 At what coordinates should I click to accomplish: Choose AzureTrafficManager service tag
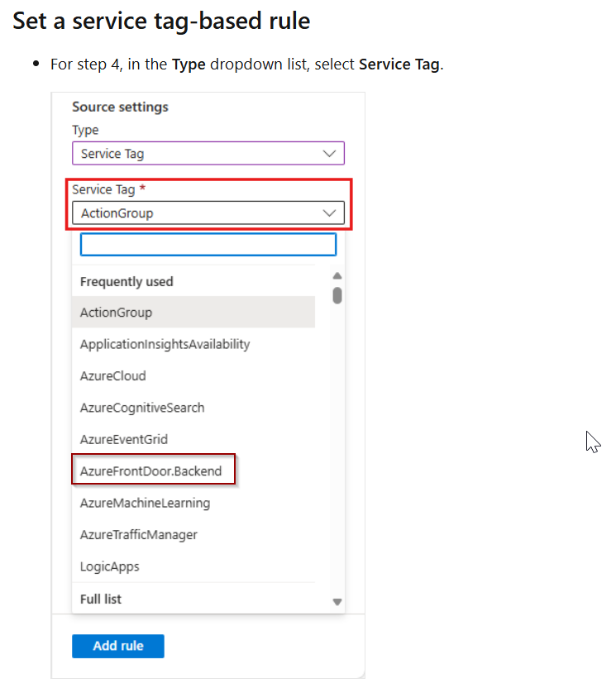pyautogui.click(x=193, y=534)
